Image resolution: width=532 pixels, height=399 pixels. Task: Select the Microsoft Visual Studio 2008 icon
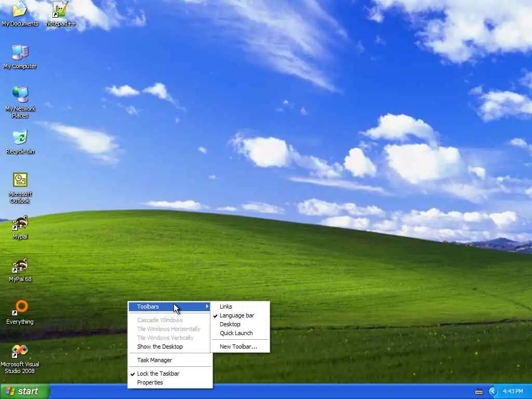click(x=20, y=359)
